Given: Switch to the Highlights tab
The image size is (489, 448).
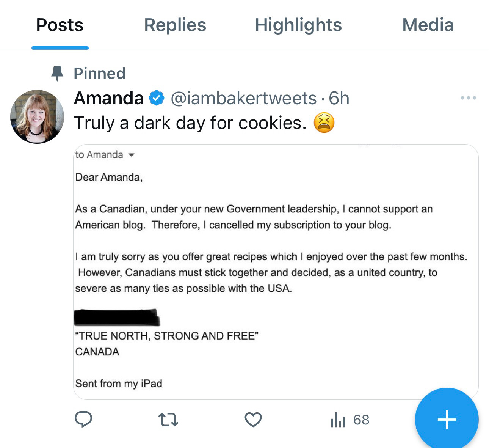Looking at the screenshot, I should [x=298, y=25].
